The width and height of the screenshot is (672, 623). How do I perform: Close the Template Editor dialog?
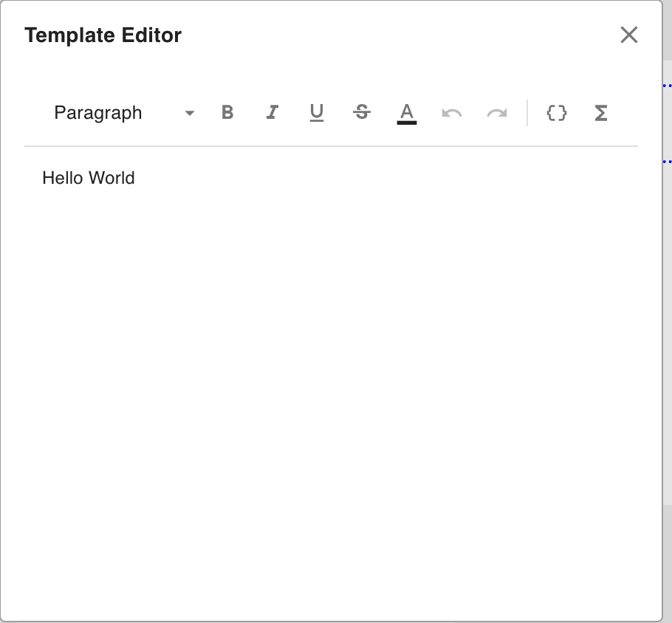coord(629,35)
